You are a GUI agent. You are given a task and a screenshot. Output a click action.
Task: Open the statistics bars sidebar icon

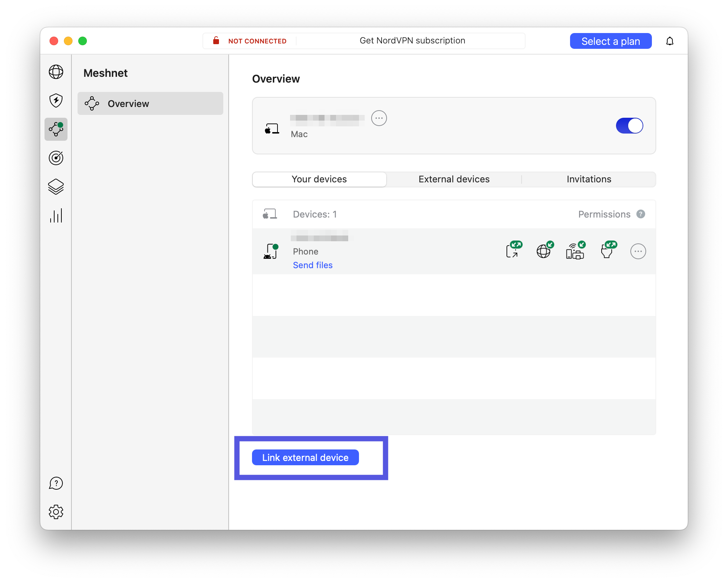pyautogui.click(x=56, y=215)
